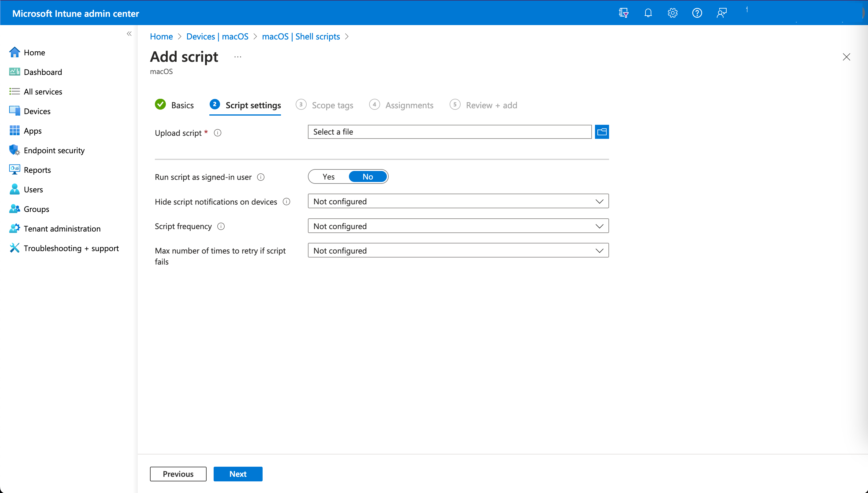Expand Max number of retries dropdown

(458, 250)
